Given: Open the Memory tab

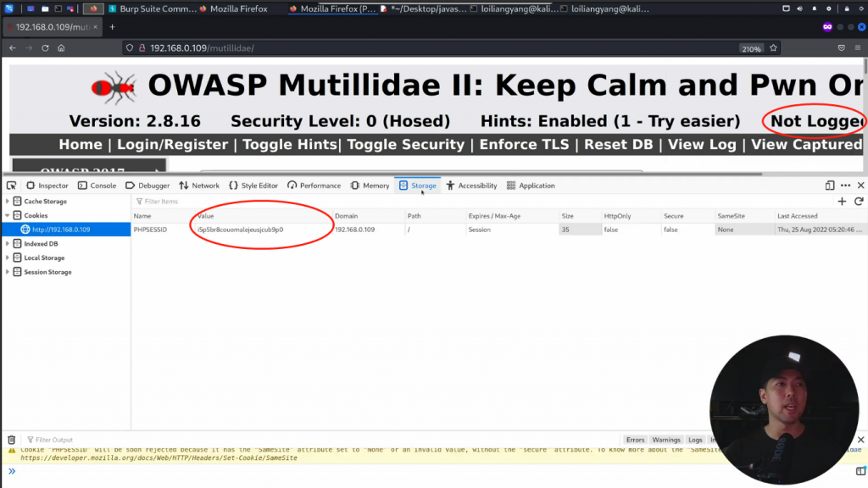Looking at the screenshot, I should pos(370,186).
